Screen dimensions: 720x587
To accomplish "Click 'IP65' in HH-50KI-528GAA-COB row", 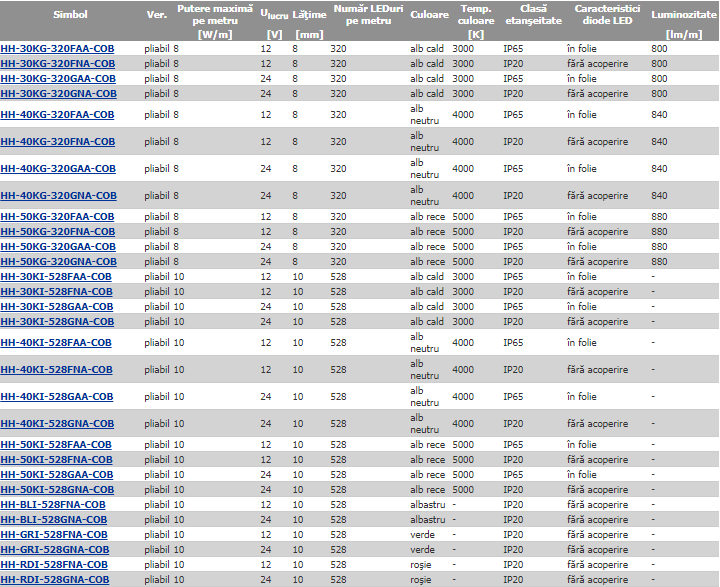I will click(513, 474).
